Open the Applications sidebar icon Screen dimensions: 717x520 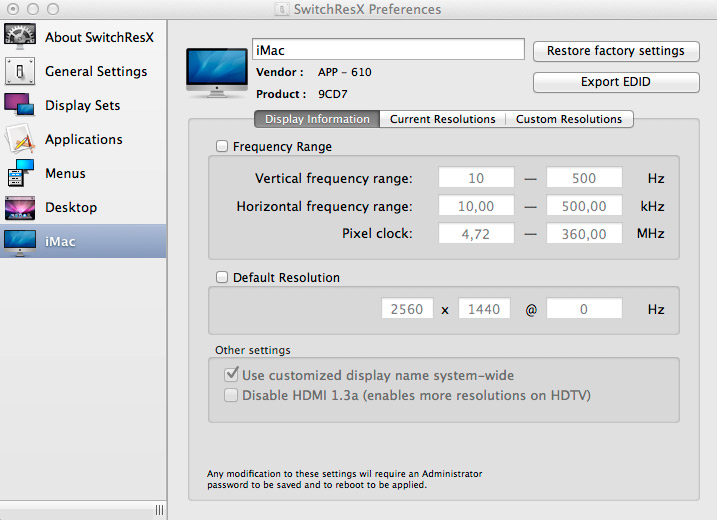click(x=20, y=139)
